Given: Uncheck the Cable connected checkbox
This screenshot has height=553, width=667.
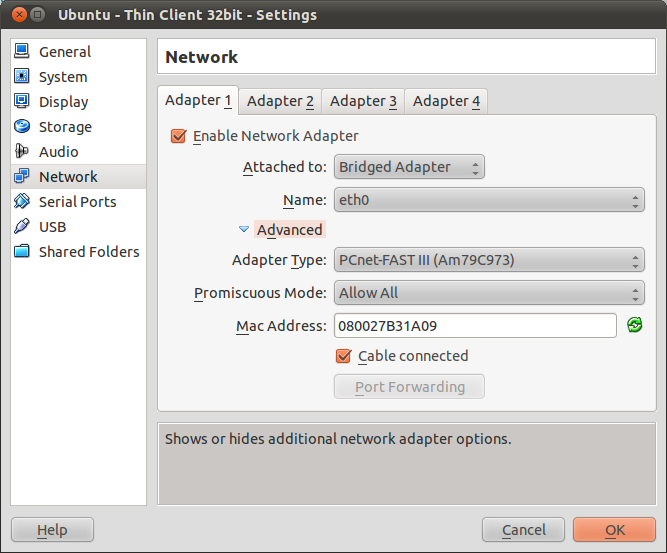Looking at the screenshot, I should click(x=343, y=356).
